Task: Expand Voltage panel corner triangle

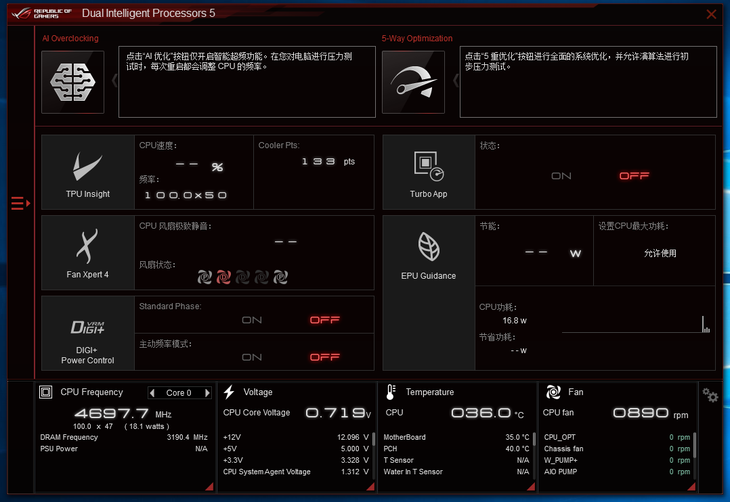Action: pos(371,487)
